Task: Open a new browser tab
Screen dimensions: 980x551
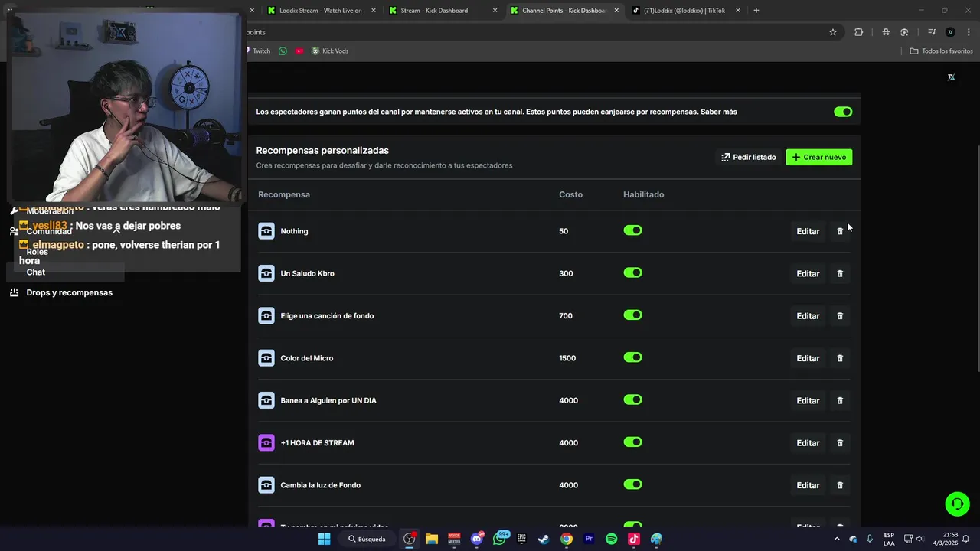Action: (x=756, y=11)
